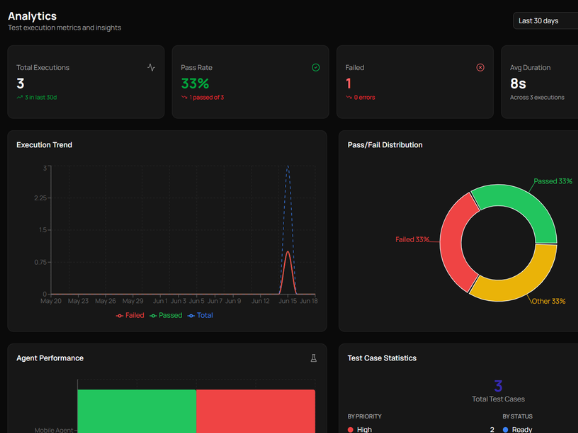Screen dimensions: 578x433
Task: Click the Total Test Cases count 3
Action: tap(498, 386)
